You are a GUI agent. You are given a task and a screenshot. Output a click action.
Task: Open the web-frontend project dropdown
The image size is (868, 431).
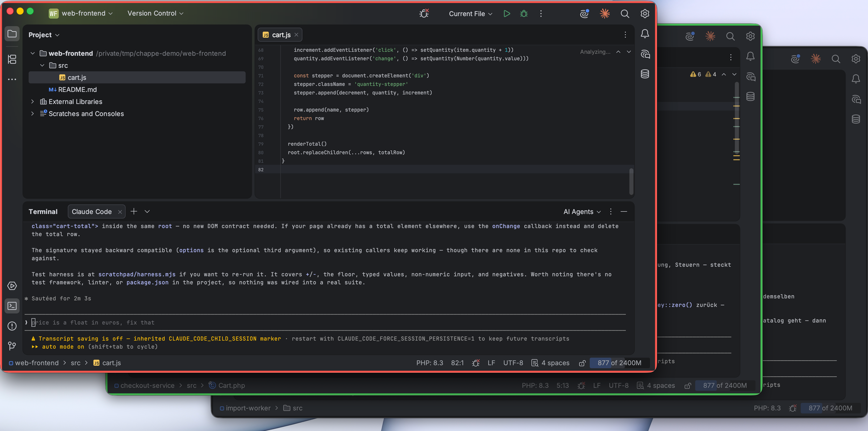tap(81, 13)
